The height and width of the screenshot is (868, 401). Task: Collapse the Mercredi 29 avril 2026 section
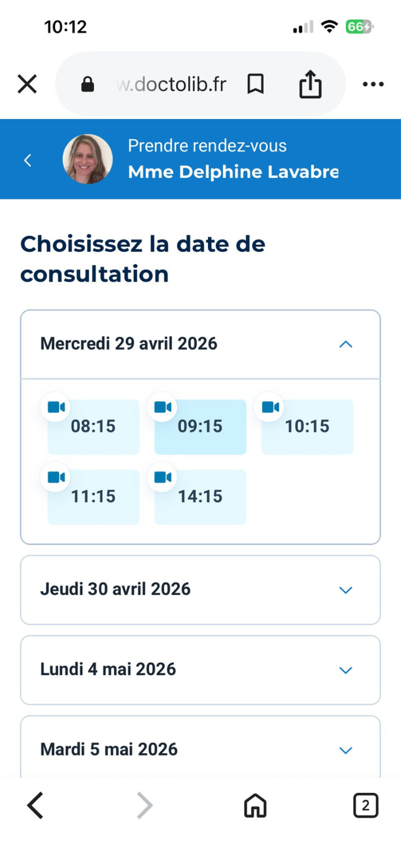pos(345,344)
